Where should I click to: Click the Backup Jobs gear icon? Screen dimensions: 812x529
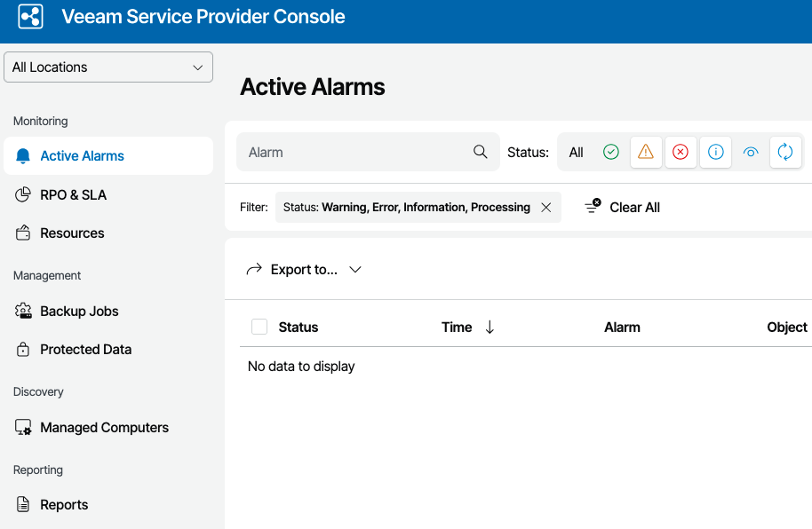point(23,311)
